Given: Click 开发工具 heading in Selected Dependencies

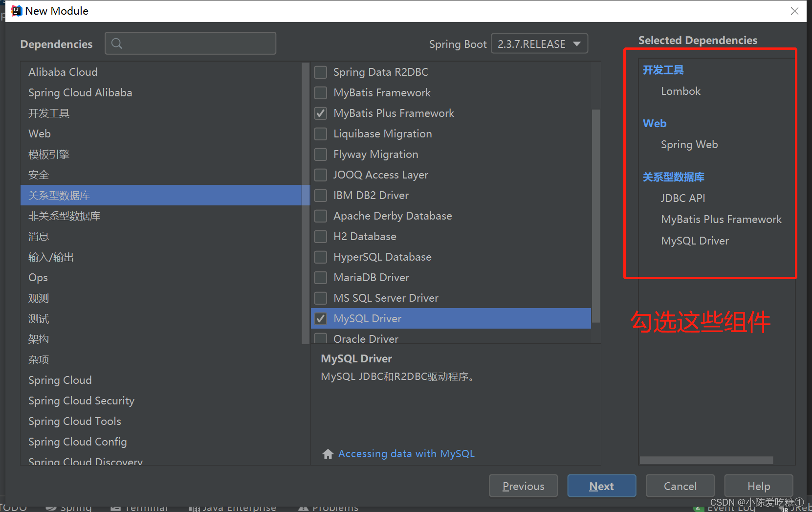Looking at the screenshot, I should (x=663, y=70).
